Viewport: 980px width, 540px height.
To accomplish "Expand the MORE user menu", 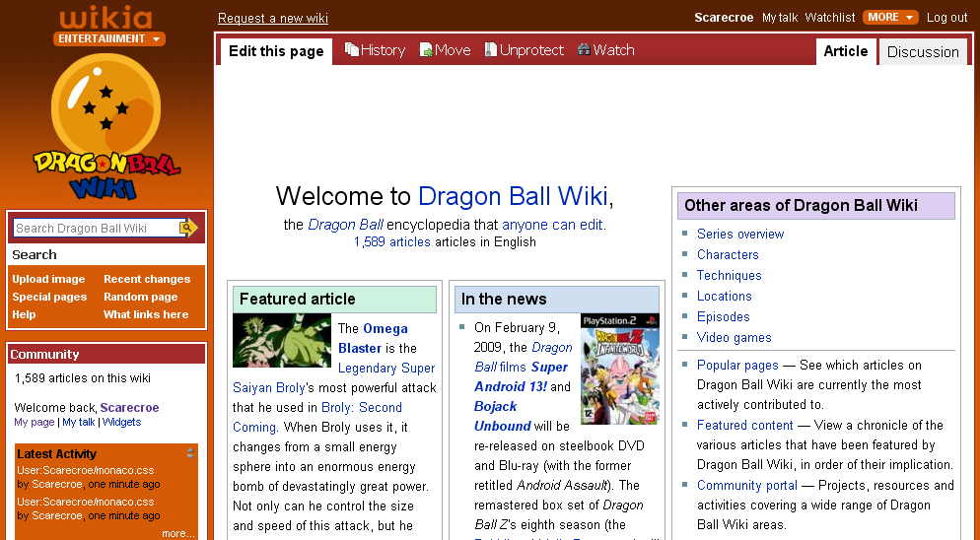I will coord(890,18).
